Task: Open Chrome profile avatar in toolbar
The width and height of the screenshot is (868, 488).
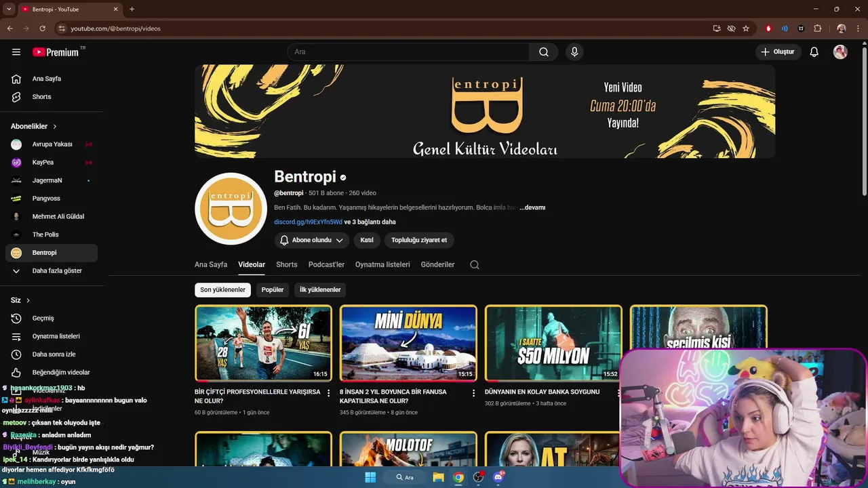Action: coord(842,28)
